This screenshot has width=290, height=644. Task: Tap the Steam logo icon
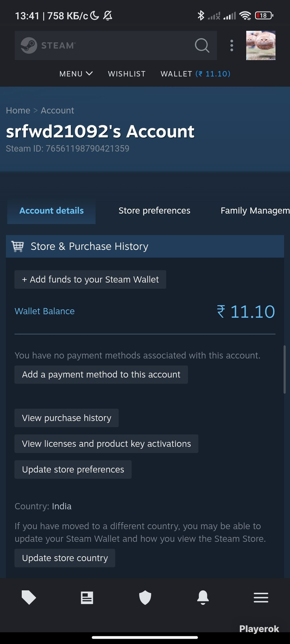(29, 46)
